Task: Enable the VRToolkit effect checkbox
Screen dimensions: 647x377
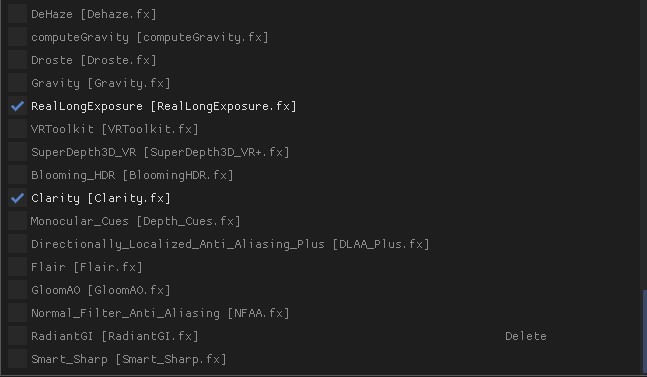Action: [x=17, y=129]
